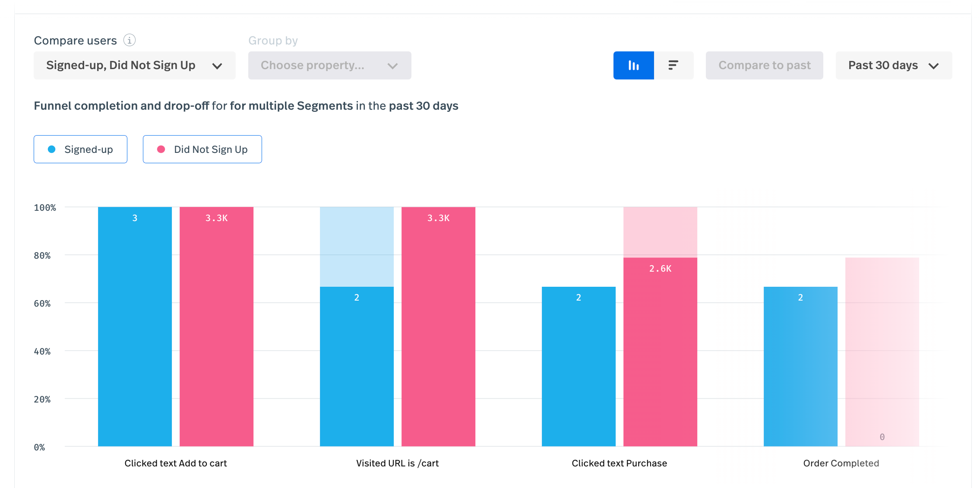Click the light blue drop-off bar segment
The image size is (980, 488).
357,247
